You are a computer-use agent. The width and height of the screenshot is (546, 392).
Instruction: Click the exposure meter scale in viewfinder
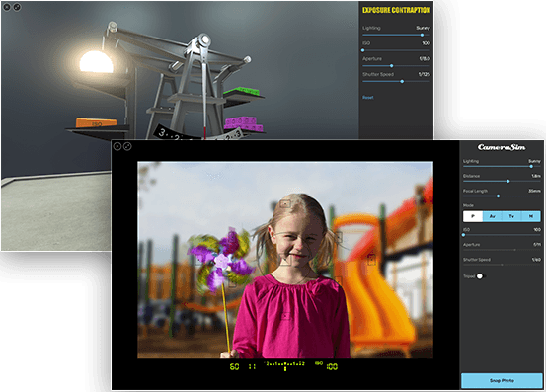(x=284, y=365)
